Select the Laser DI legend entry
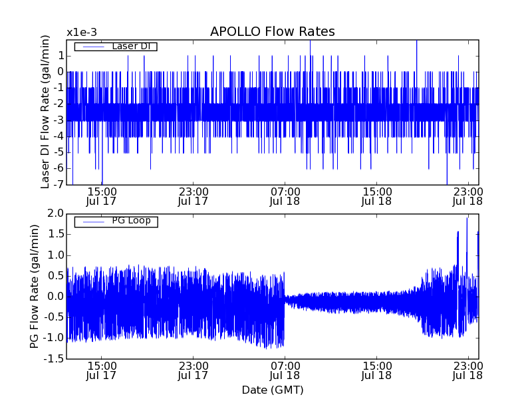The width and height of the screenshot is (532, 399). pos(116,47)
